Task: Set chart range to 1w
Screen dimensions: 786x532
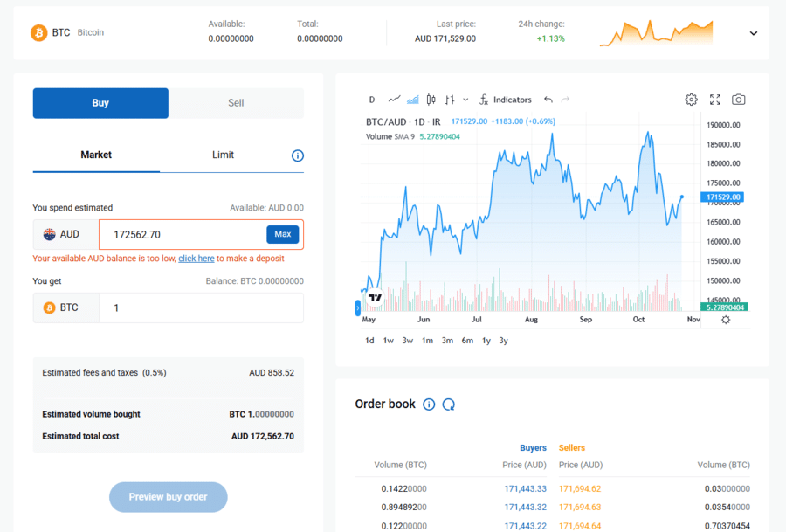Action: pos(388,341)
